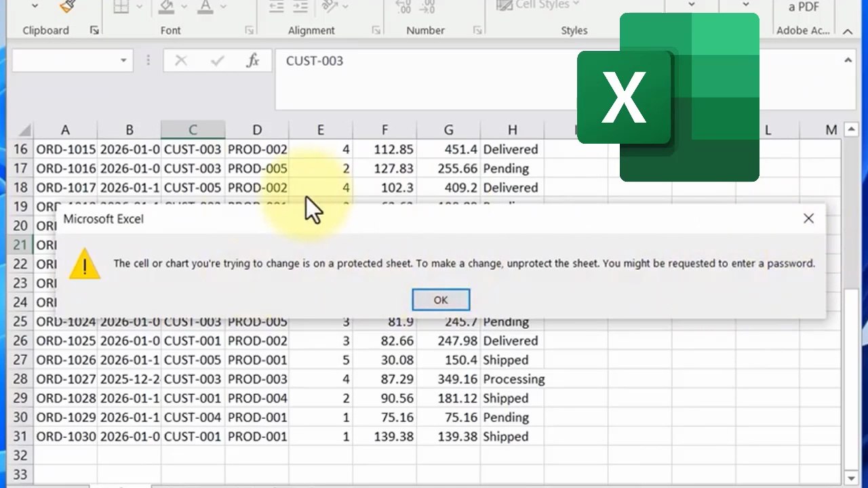Apply the Fill Color bucket icon

(166, 6)
